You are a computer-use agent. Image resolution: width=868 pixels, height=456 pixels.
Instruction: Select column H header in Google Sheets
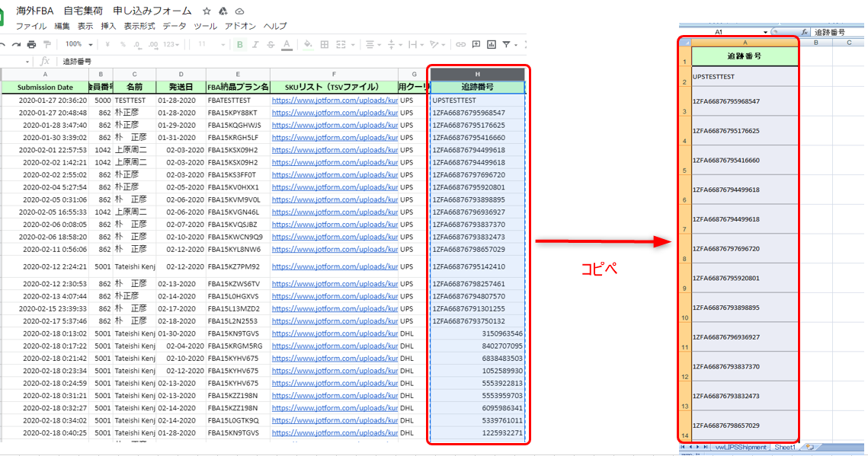point(477,75)
